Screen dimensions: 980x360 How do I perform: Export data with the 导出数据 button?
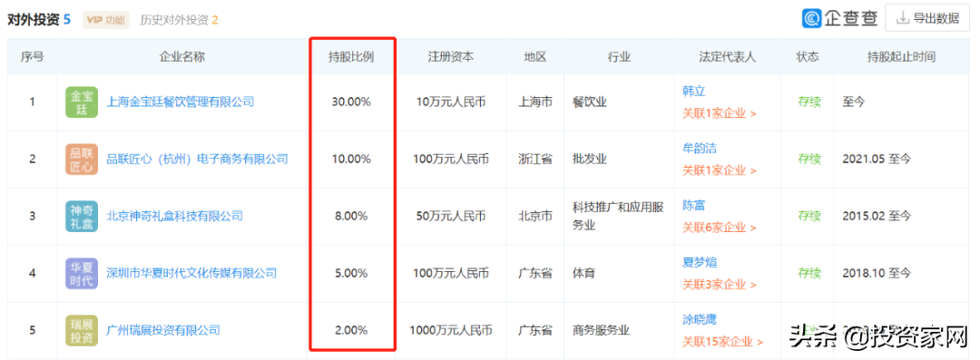point(927,18)
